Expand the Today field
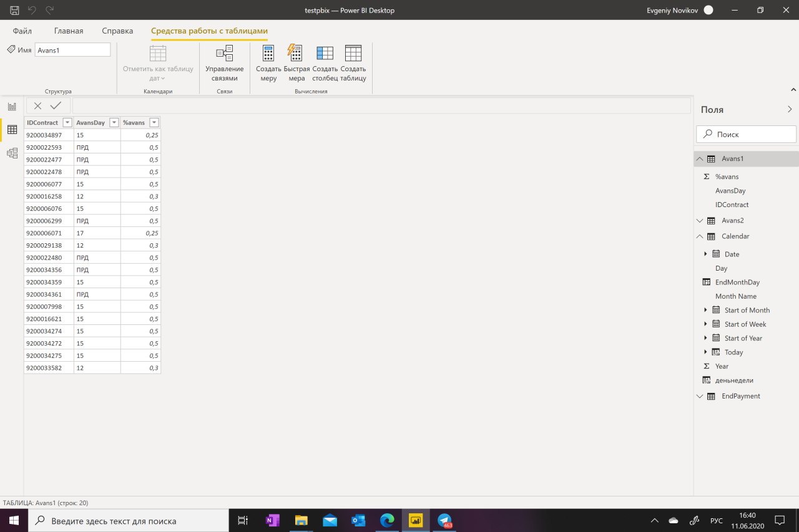 pos(705,352)
